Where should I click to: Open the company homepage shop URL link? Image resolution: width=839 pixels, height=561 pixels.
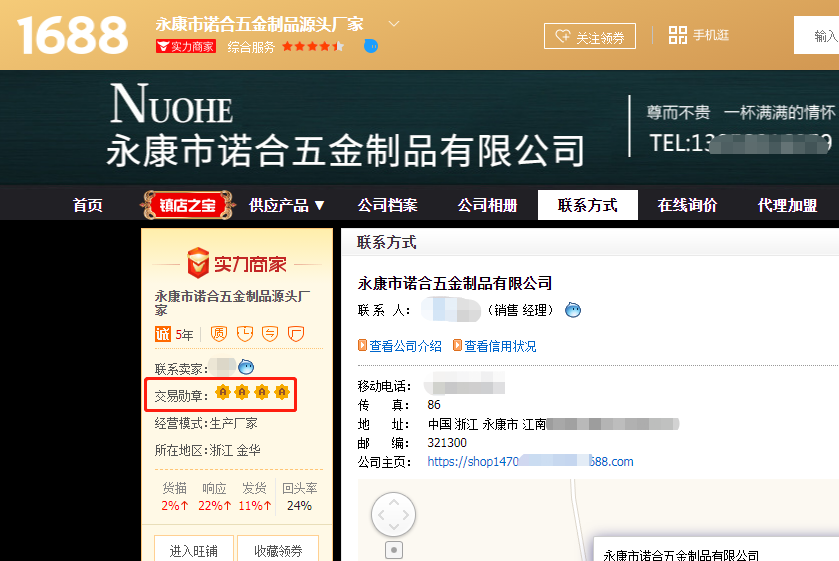tap(530, 461)
